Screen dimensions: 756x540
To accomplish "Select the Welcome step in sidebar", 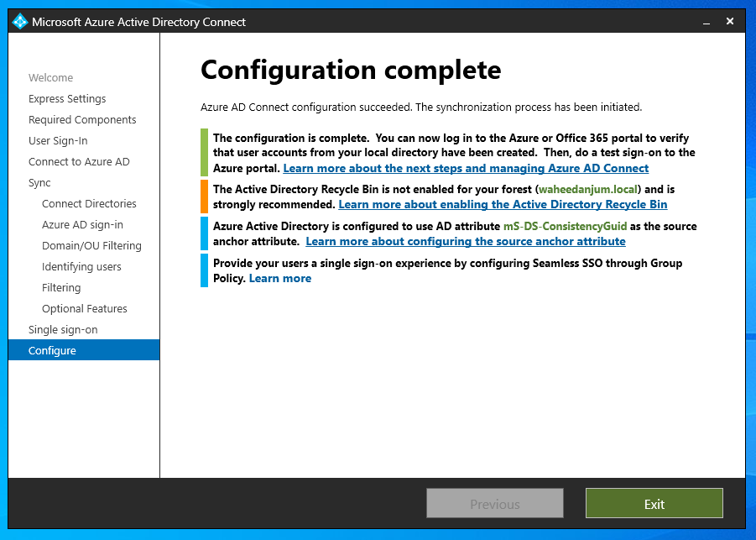I will [50, 78].
